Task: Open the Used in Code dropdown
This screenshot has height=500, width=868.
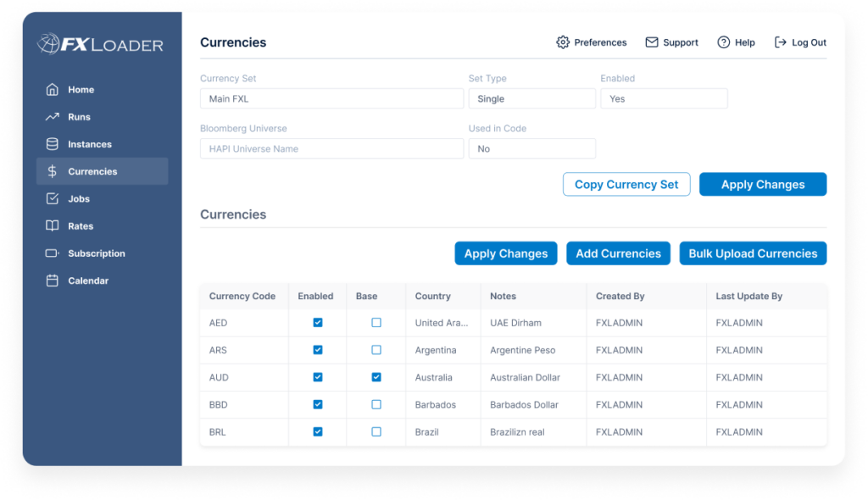Action: pyautogui.click(x=531, y=148)
